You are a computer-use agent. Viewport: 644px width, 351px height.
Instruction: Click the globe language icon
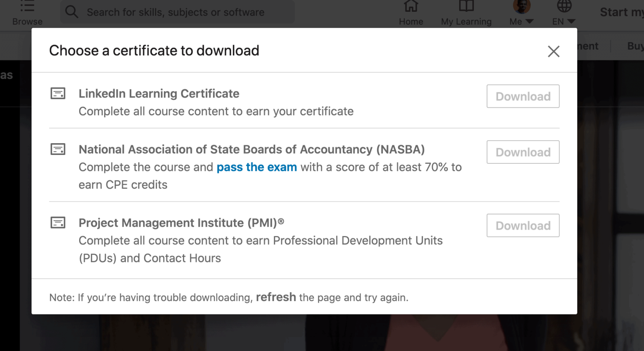coord(564,6)
